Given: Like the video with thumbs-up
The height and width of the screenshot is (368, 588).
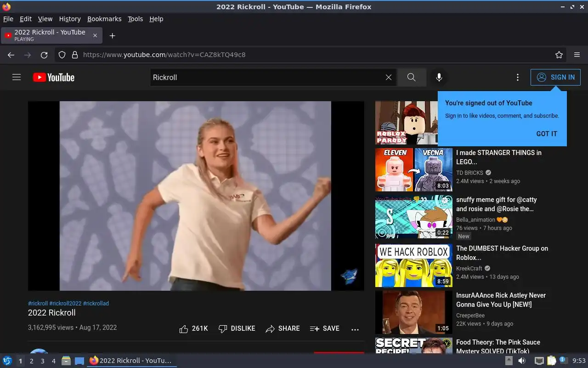Looking at the screenshot, I should pos(193,328).
